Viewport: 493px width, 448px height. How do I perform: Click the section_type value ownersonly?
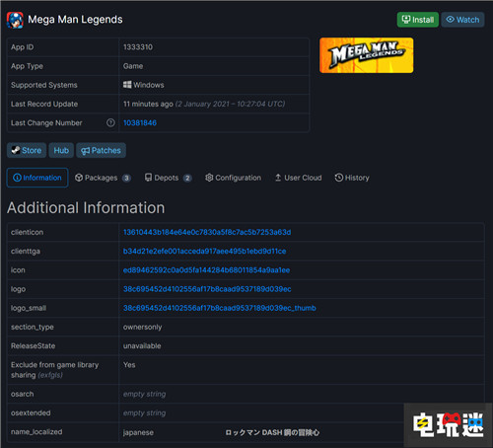tap(142, 328)
